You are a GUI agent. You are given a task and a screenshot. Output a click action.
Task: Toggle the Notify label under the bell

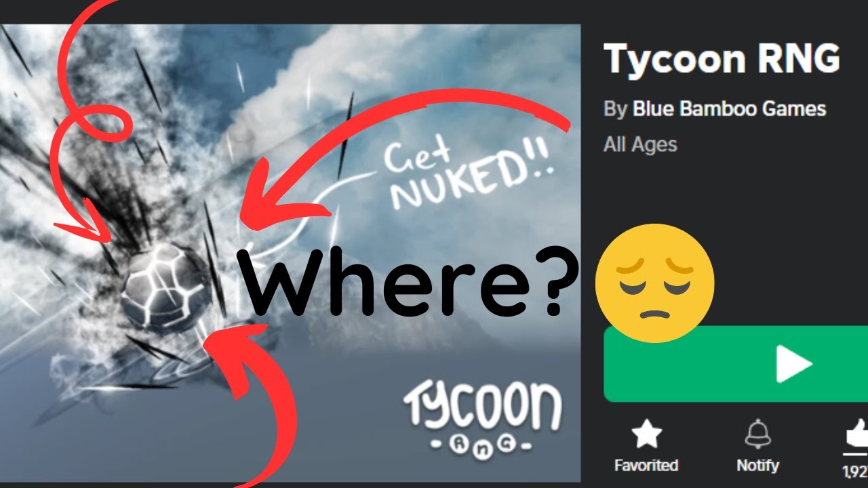click(x=757, y=466)
